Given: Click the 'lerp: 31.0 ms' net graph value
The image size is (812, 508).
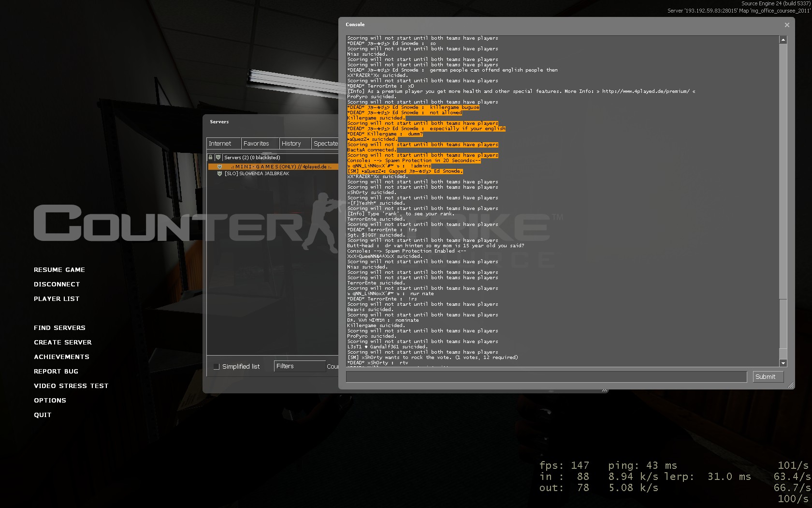Looking at the screenshot, I should (x=707, y=477).
